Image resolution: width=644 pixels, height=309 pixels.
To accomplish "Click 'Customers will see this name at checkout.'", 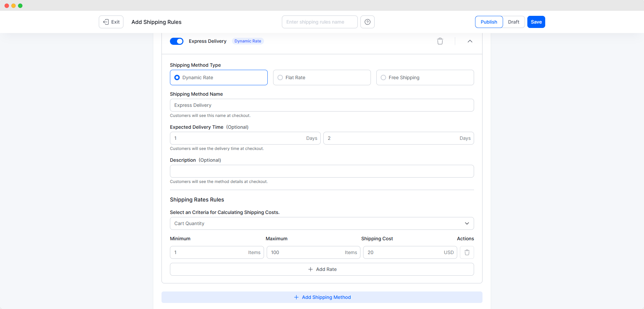I will pos(210,116).
